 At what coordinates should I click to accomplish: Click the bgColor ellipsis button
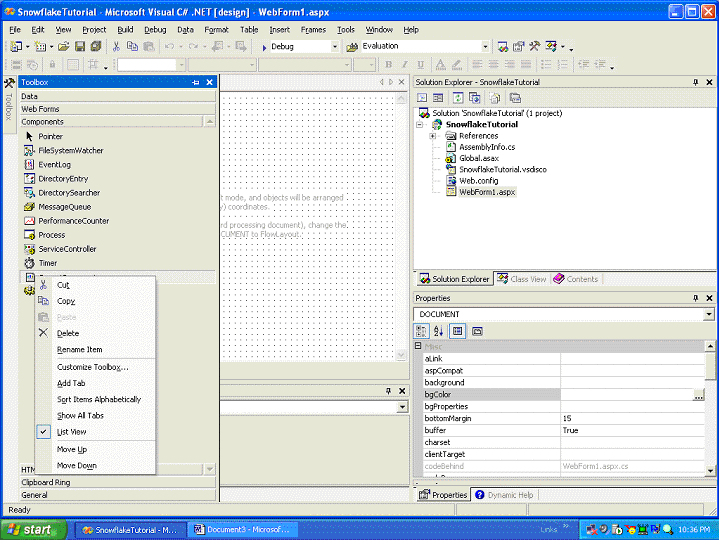698,395
